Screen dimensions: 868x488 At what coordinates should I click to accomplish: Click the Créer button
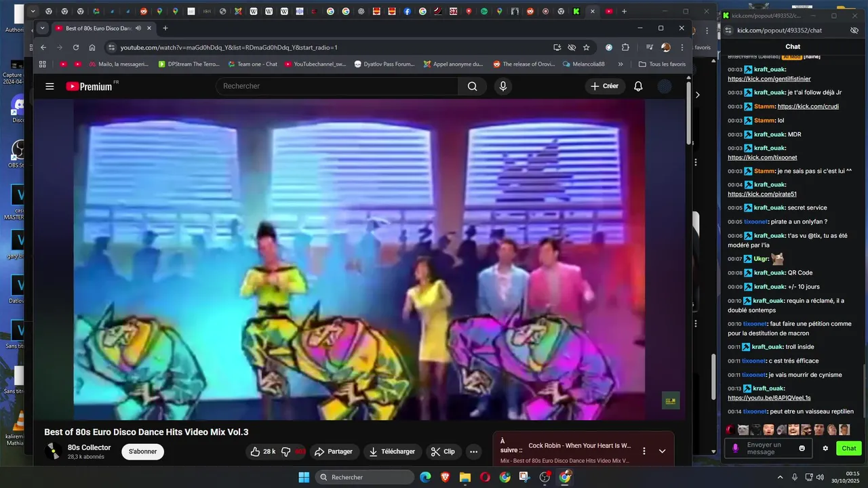pyautogui.click(x=605, y=86)
